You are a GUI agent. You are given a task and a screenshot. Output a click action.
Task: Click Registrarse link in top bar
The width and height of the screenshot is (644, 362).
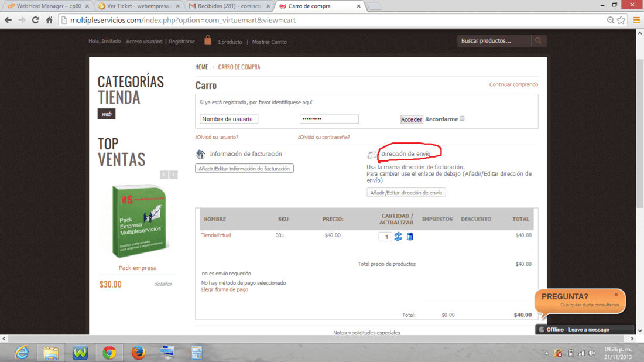click(x=181, y=42)
